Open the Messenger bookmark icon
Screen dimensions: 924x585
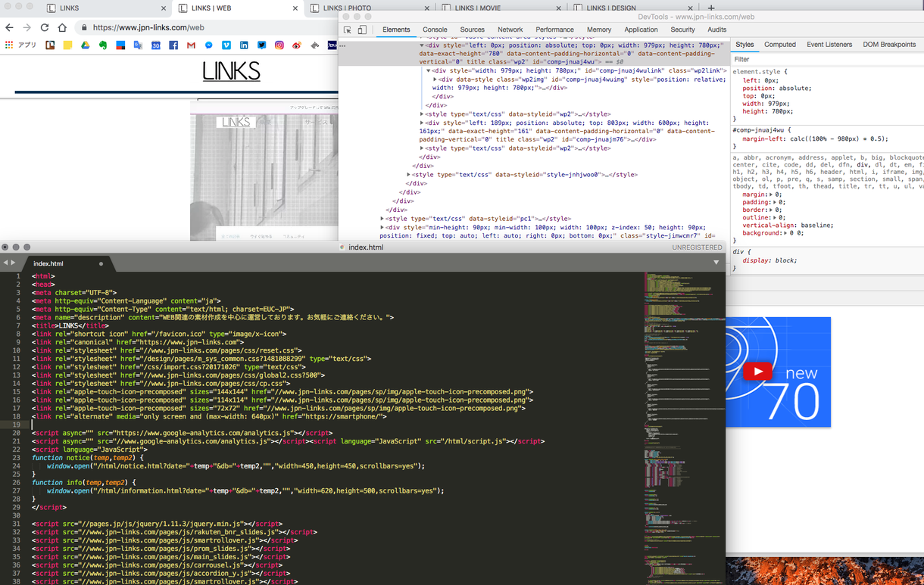point(208,45)
